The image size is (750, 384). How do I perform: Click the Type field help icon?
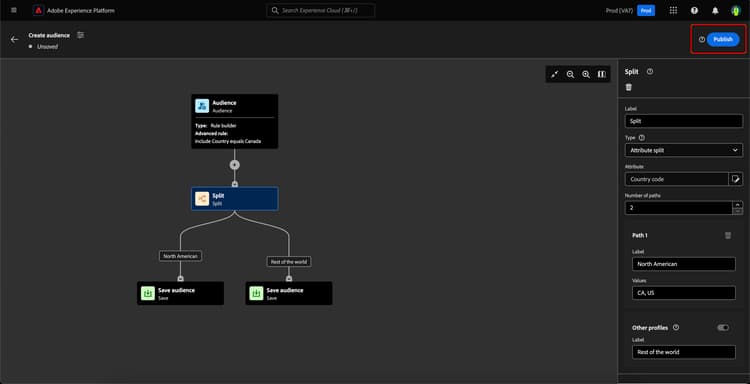[x=641, y=137]
